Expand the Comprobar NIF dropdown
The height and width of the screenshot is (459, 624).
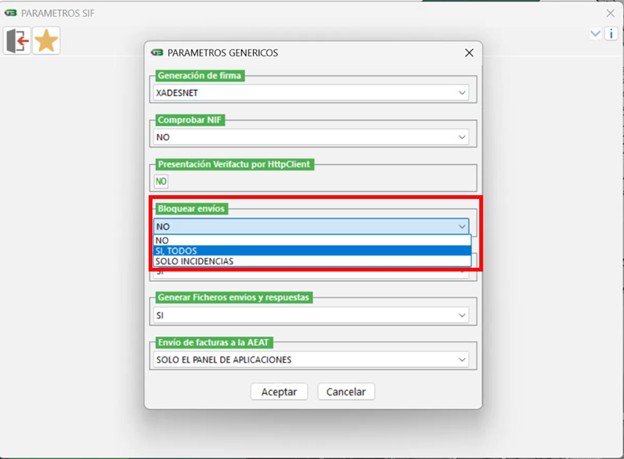tap(461, 137)
